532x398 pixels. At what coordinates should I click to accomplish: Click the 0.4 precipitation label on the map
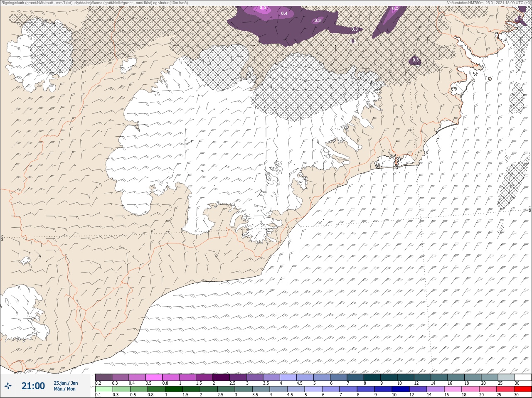(x=284, y=14)
